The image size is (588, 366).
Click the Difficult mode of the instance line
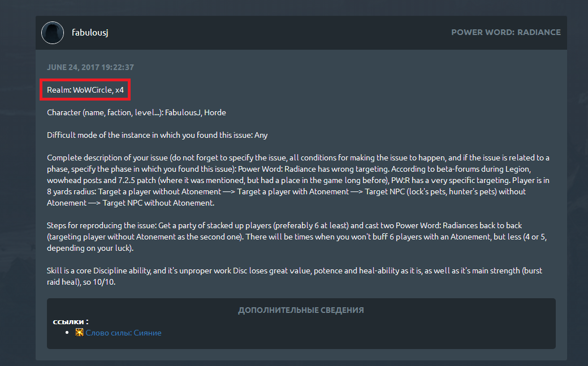[x=161, y=135]
